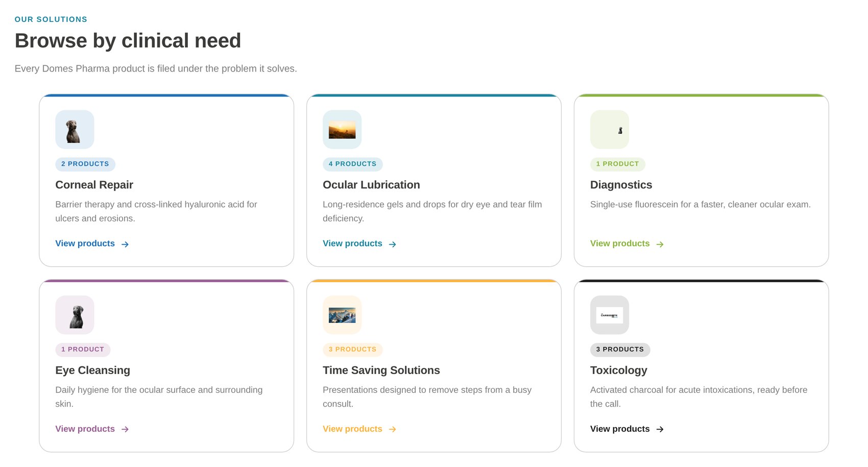Select the Corneal Repair card title
This screenshot has height=467, width=868.
click(94, 185)
